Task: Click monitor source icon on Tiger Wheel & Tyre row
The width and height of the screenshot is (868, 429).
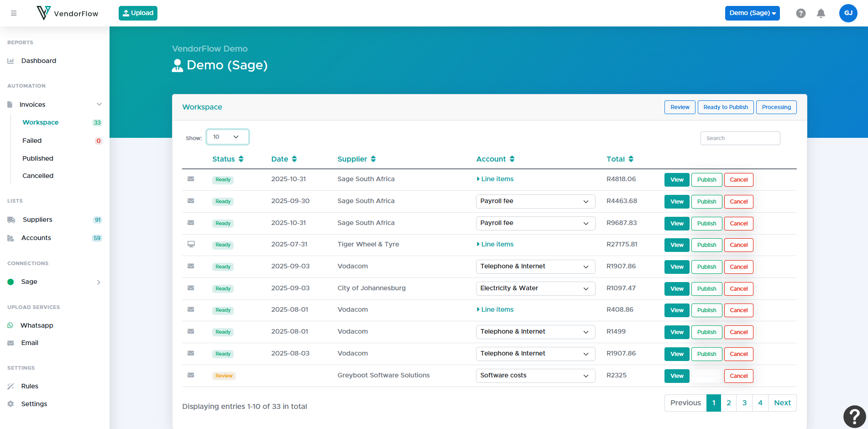Action: (x=191, y=244)
